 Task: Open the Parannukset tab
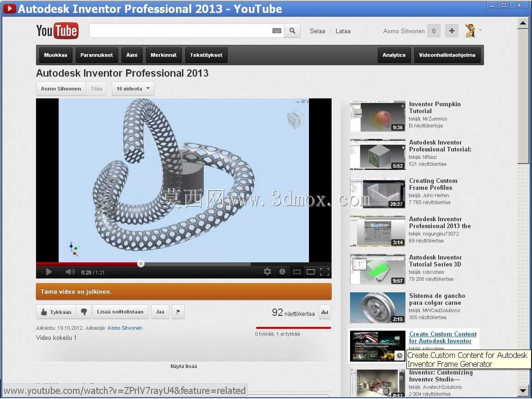(x=97, y=55)
